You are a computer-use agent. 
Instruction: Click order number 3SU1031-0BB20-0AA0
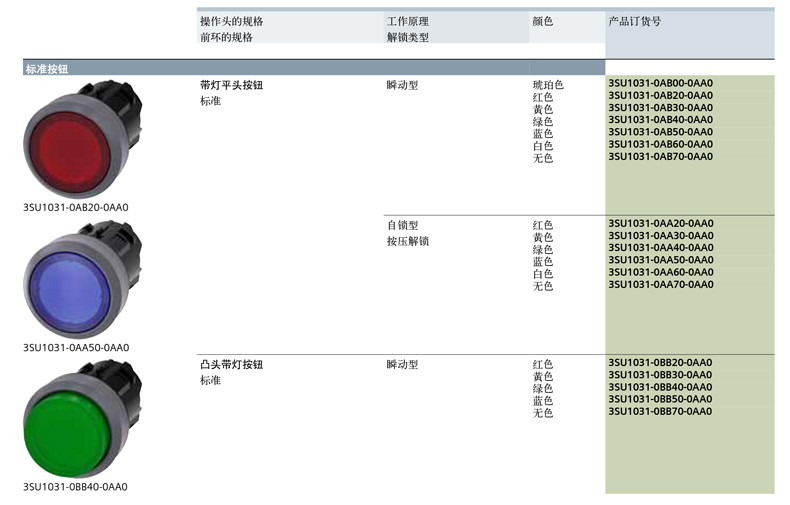click(x=660, y=363)
